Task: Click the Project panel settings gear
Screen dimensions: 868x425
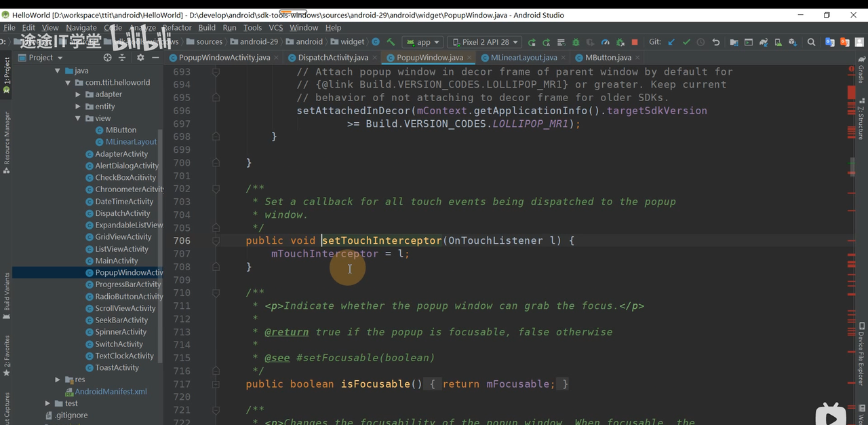Action: [140, 58]
